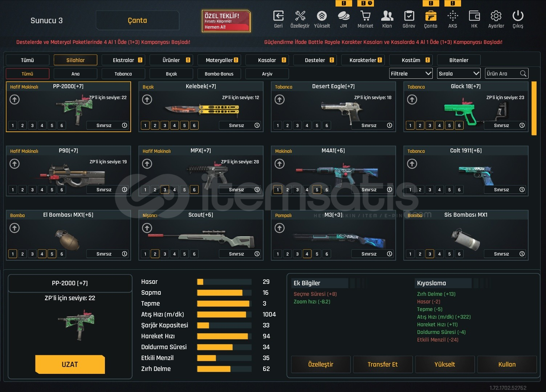The image size is (546, 392).
Task: Open the JM coins icon
Action: pos(343,16)
